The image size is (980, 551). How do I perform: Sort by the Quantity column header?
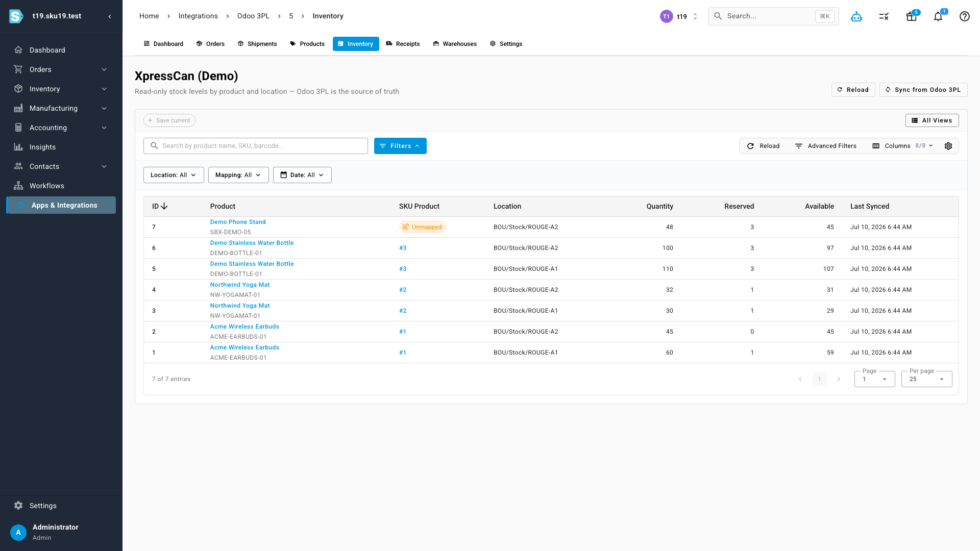point(659,206)
